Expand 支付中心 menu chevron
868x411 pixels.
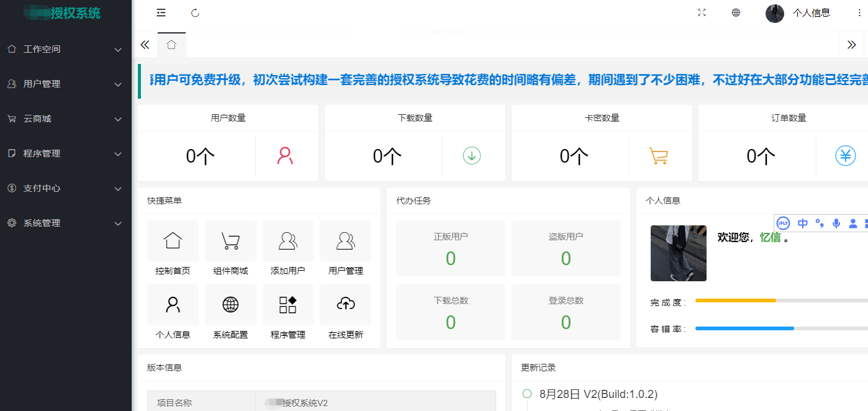(118, 189)
